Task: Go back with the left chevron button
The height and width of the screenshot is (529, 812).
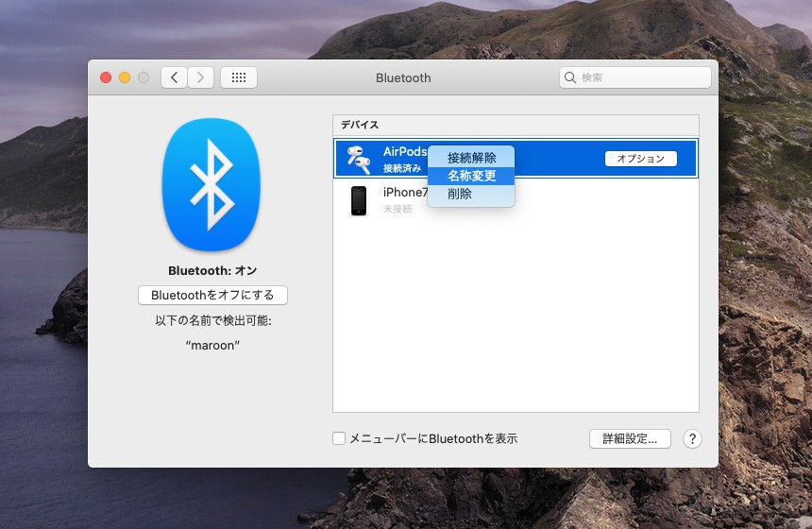Action: coord(174,77)
